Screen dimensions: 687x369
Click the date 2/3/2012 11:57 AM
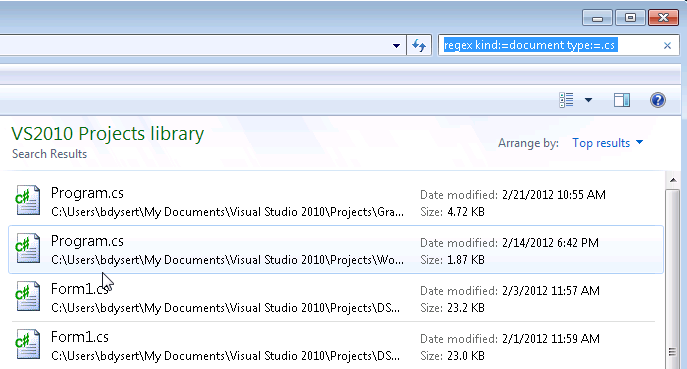[x=551, y=291]
